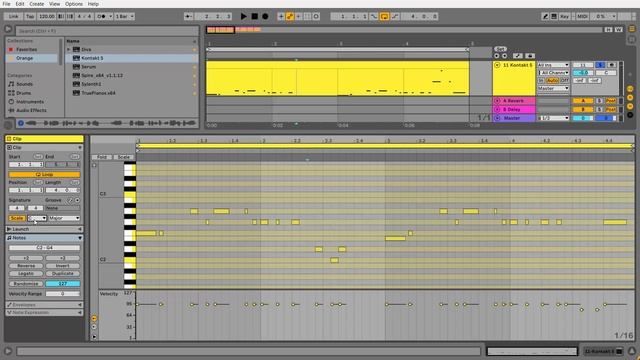Viewport: 640px width, 360px height.
Task: Click the Link button
Action: point(13,16)
